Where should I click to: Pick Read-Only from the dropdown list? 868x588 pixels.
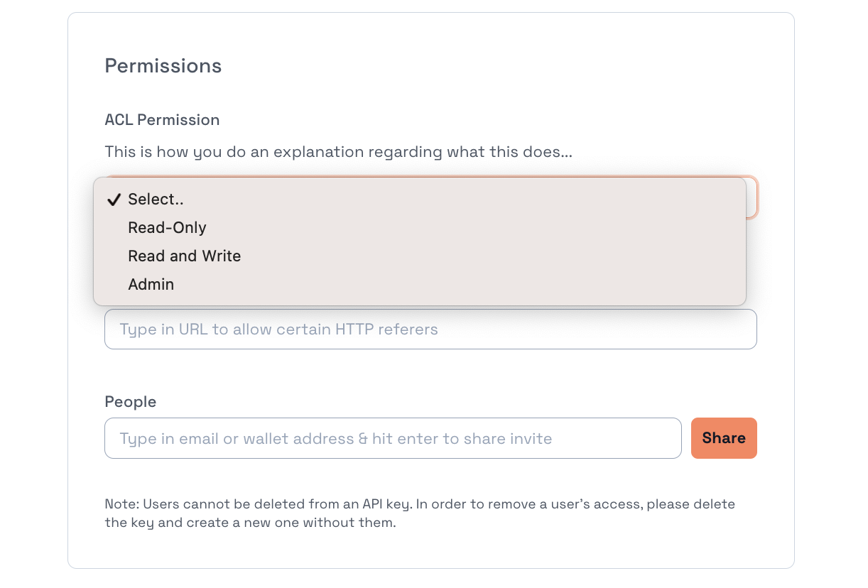tap(167, 228)
